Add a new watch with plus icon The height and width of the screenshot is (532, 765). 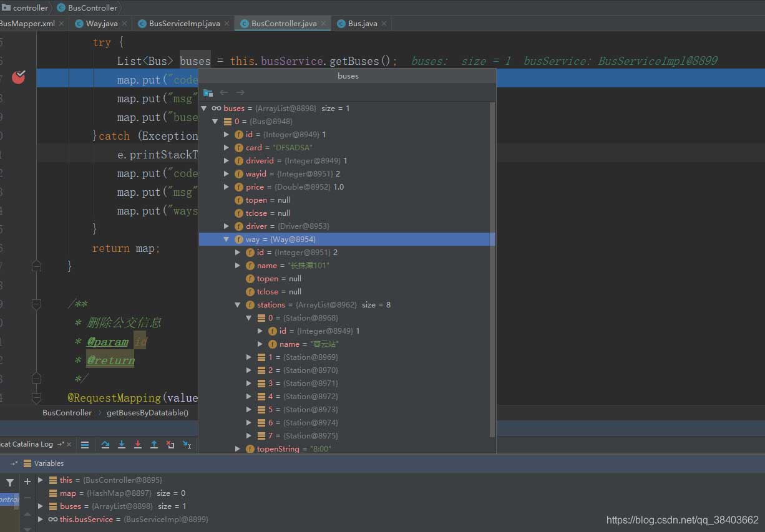point(27,481)
